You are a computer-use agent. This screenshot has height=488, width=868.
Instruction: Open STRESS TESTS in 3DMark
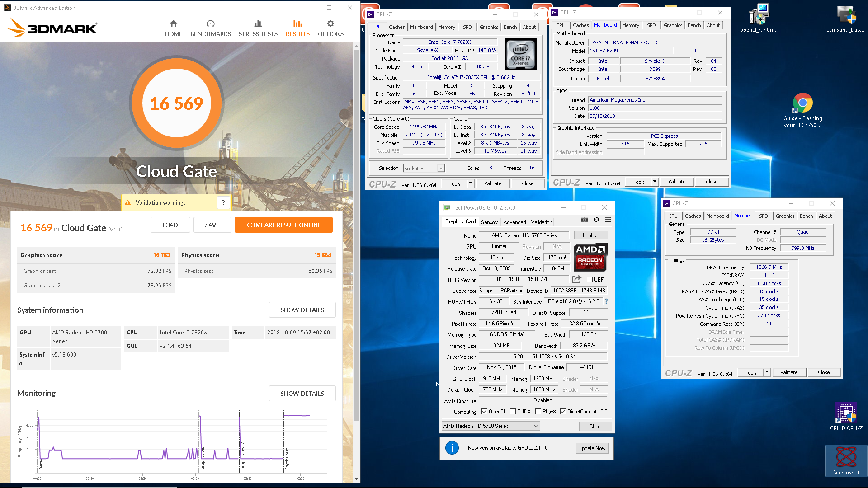(x=258, y=28)
